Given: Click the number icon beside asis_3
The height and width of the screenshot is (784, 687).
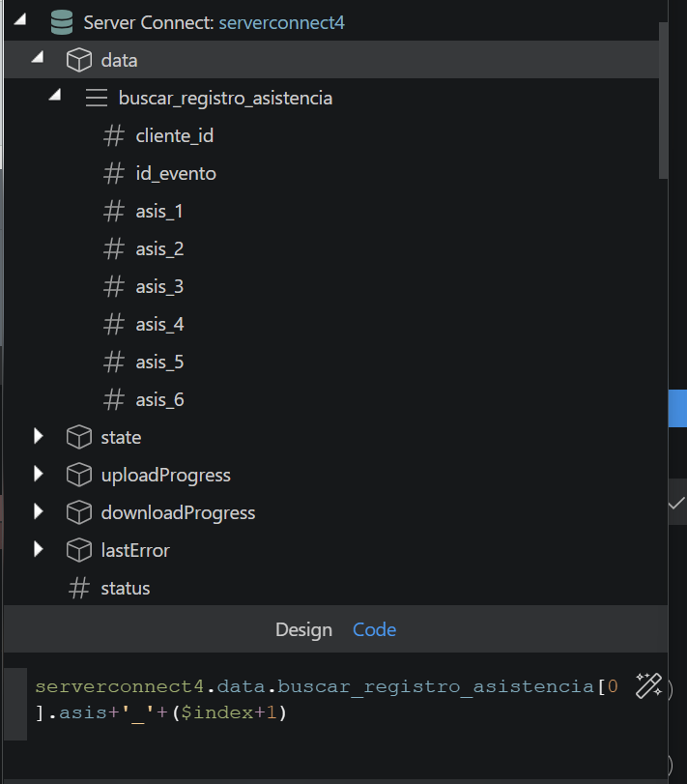Looking at the screenshot, I should tap(113, 286).
